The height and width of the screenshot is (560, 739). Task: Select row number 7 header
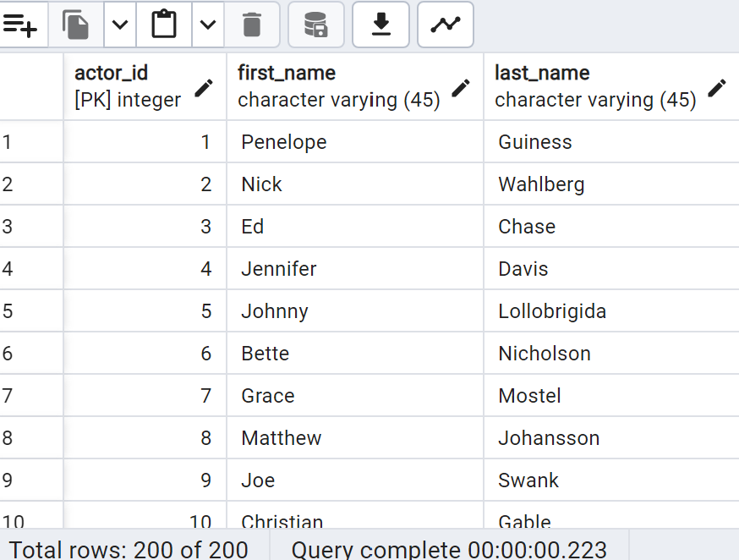point(31,396)
